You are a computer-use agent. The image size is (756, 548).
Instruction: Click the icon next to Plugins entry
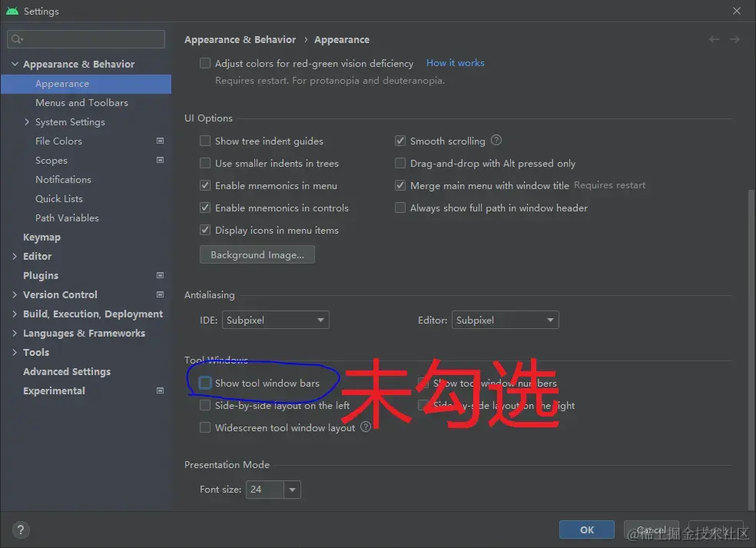point(160,275)
